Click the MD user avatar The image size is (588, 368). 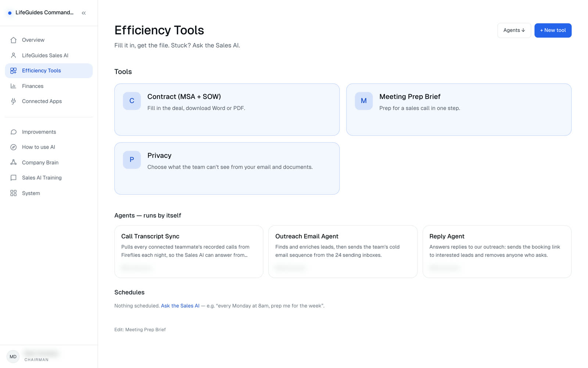tap(13, 357)
